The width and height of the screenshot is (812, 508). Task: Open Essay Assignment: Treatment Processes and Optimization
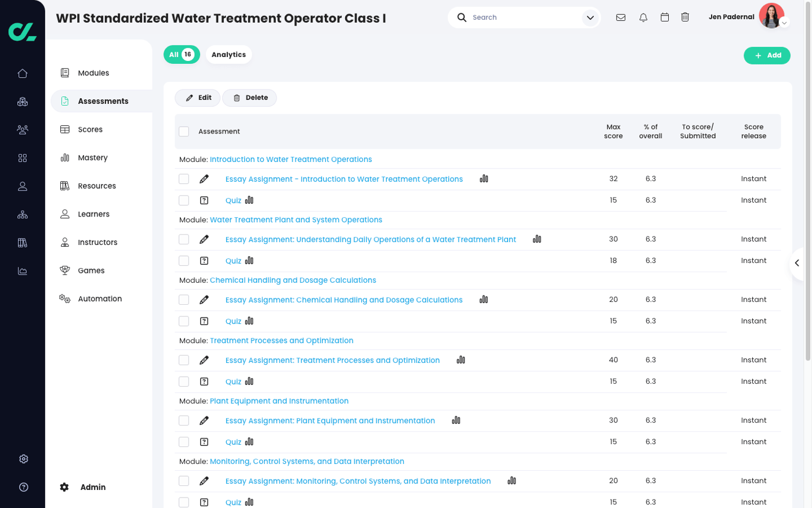coord(333,360)
